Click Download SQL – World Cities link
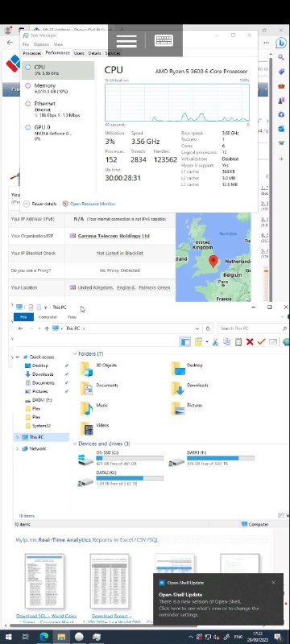 (47, 616)
